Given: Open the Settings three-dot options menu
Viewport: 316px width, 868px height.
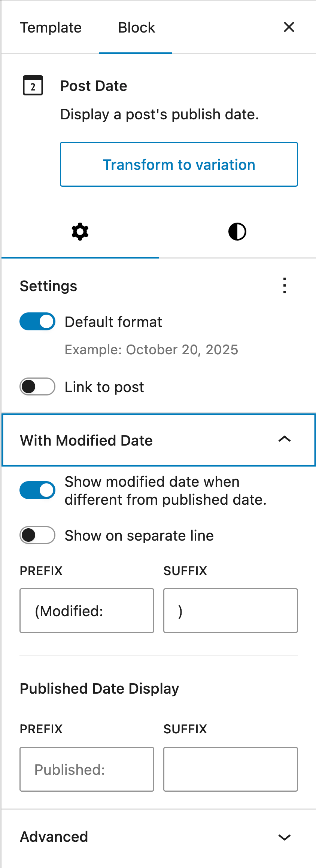Looking at the screenshot, I should coord(284,285).
